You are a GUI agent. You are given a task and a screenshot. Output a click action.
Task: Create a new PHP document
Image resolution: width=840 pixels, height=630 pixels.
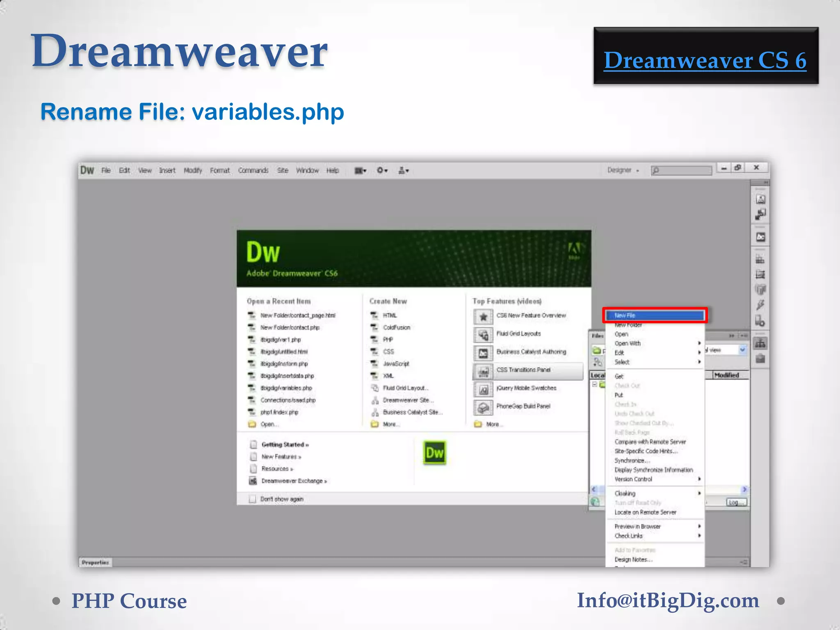click(x=388, y=340)
